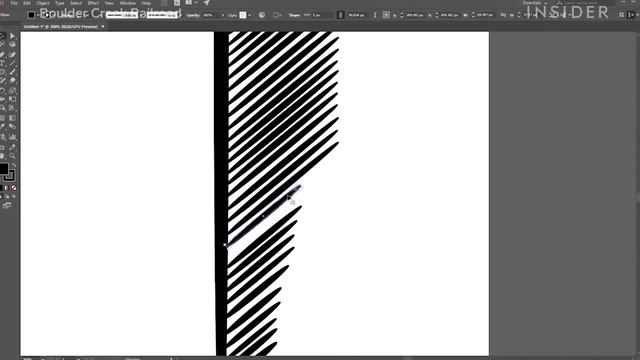
Task: Select the Paintbrush tool
Action: tap(12, 72)
